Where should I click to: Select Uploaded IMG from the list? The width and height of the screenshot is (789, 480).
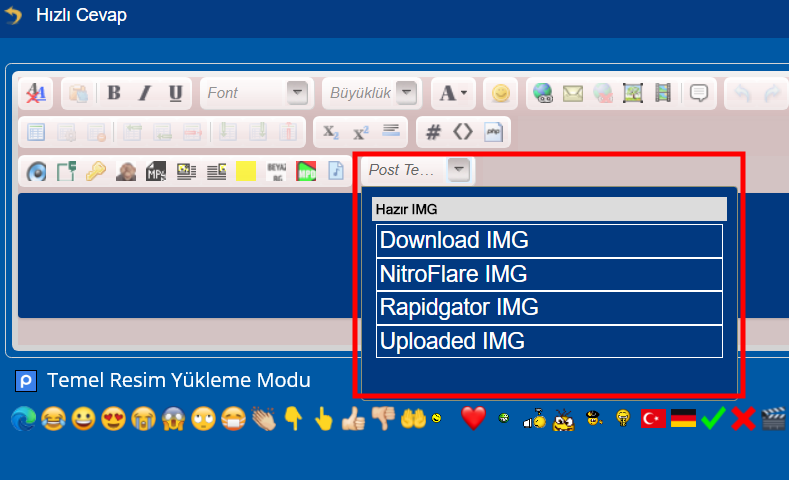pos(549,341)
